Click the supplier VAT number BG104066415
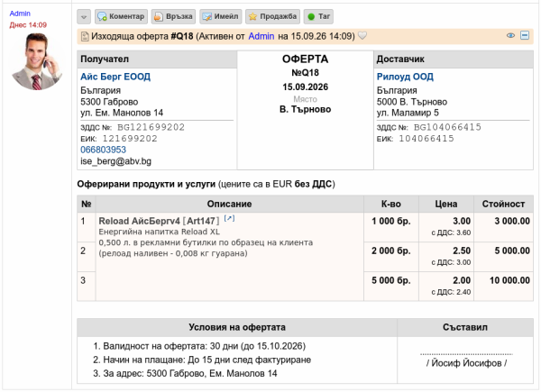 pos(447,127)
